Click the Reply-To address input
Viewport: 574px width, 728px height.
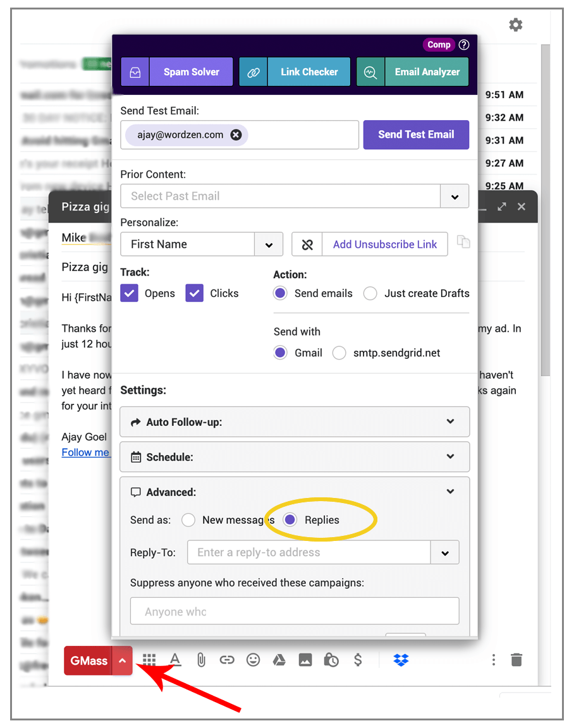(309, 552)
